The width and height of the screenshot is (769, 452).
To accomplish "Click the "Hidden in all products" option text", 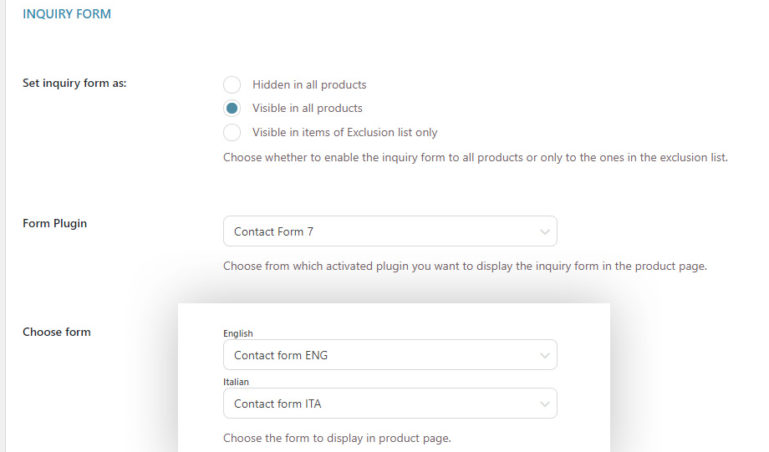I will click(x=309, y=85).
